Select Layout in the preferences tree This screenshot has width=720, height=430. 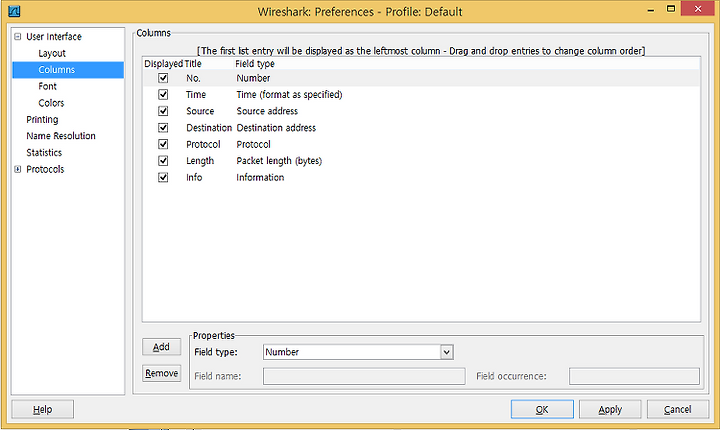tap(52, 53)
